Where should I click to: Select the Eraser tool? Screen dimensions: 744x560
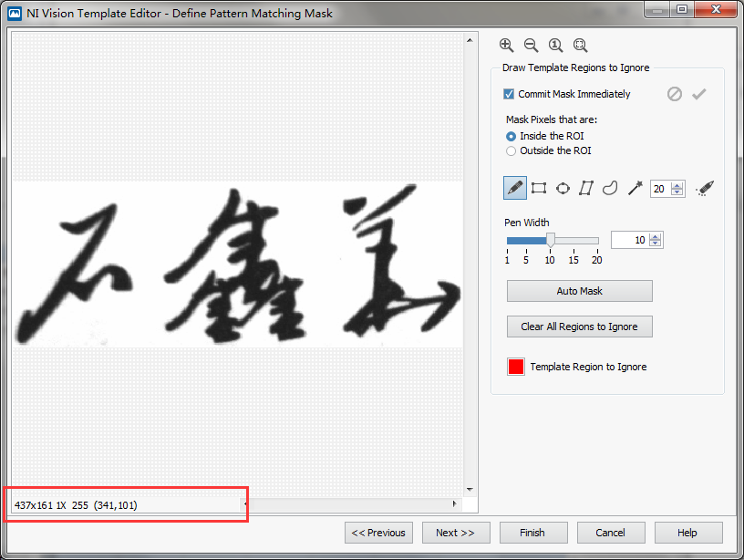[x=705, y=188]
